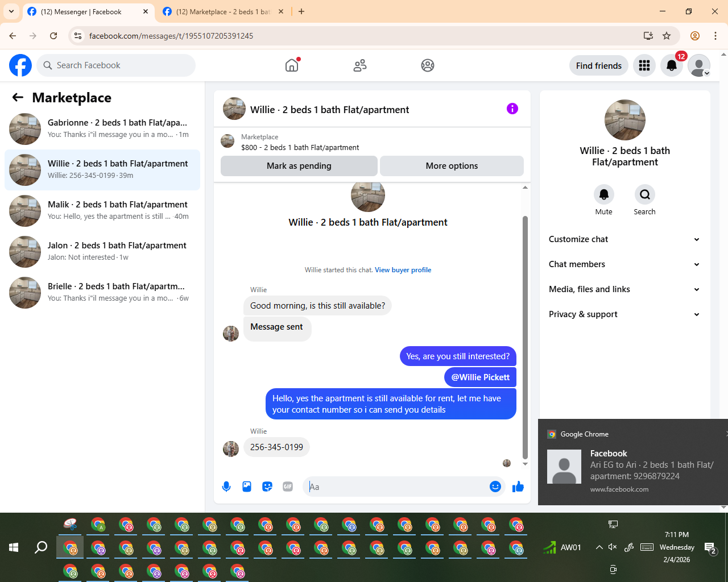Click the Find friends button

pyautogui.click(x=599, y=65)
